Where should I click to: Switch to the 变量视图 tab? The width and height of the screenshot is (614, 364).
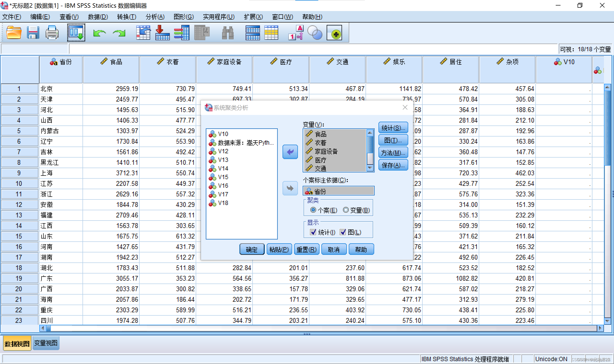[x=46, y=343]
